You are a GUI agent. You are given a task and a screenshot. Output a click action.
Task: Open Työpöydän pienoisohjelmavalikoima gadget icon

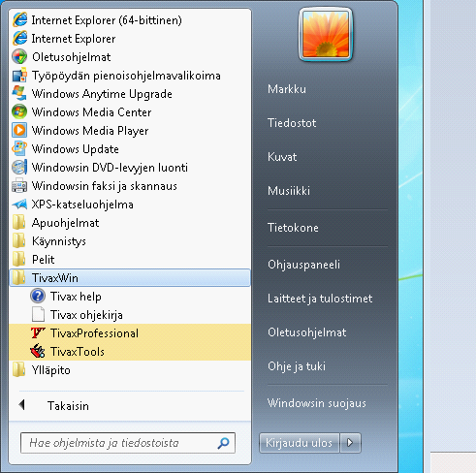(x=19, y=76)
